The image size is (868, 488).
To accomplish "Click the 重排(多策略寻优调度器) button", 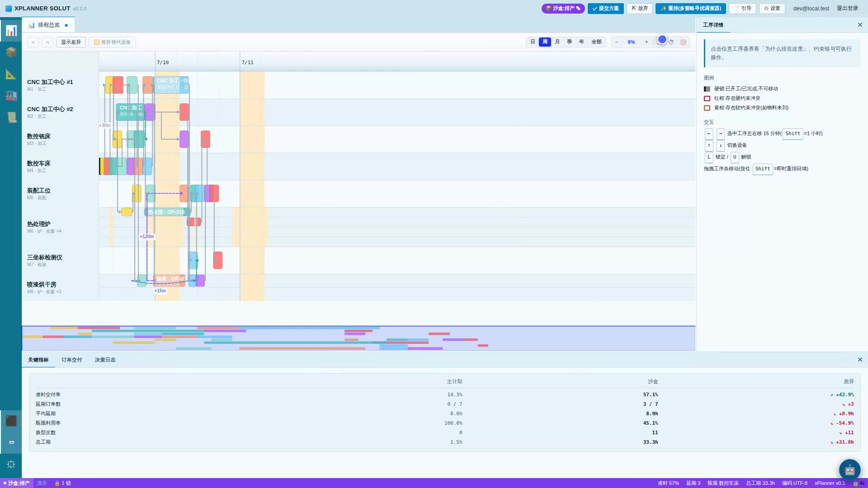I will (691, 8).
